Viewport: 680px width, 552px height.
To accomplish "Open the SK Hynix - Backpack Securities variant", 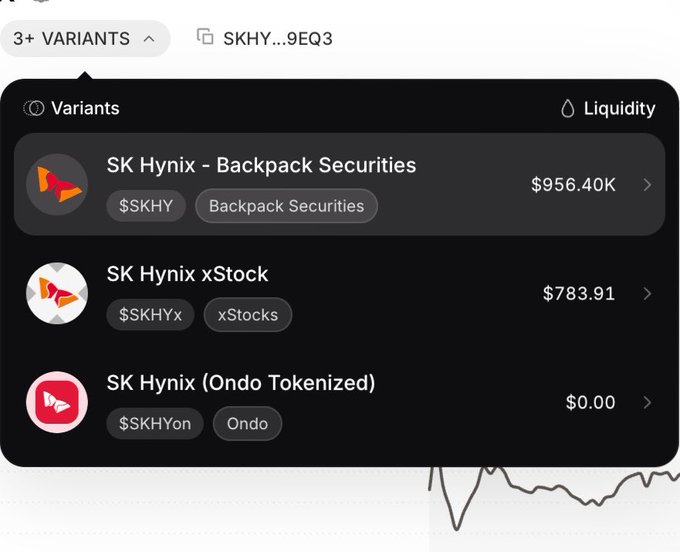I will pos(340,184).
